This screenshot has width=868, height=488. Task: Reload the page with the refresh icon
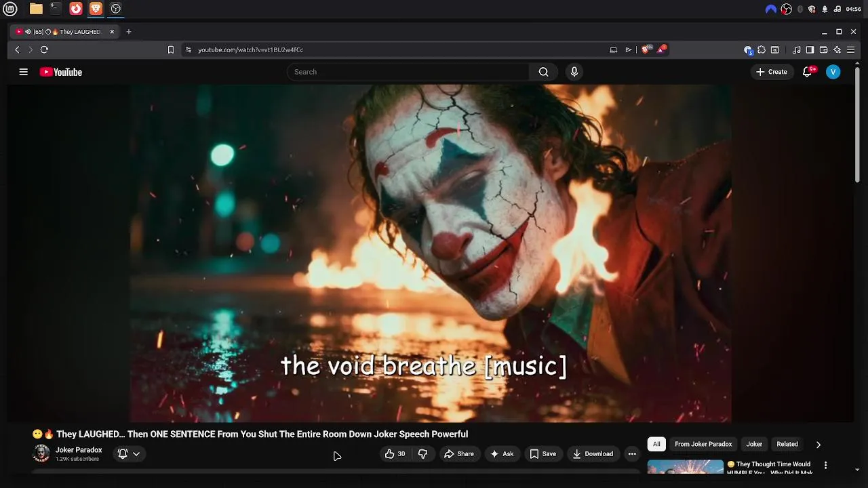click(44, 49)
